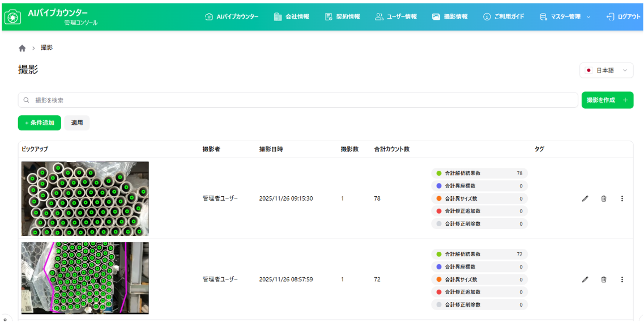Click the pencil edit icon for 08:57:59 row

[x=585, y=279]
